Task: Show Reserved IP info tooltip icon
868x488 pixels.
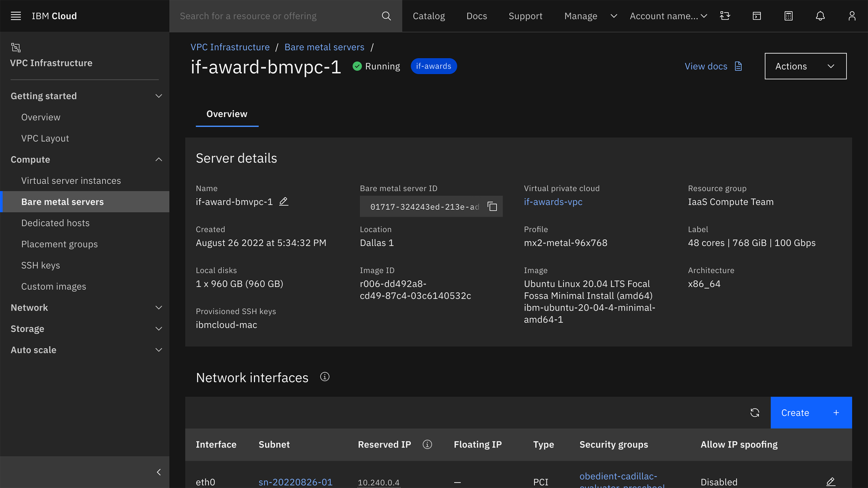Action: pos(428,445)
